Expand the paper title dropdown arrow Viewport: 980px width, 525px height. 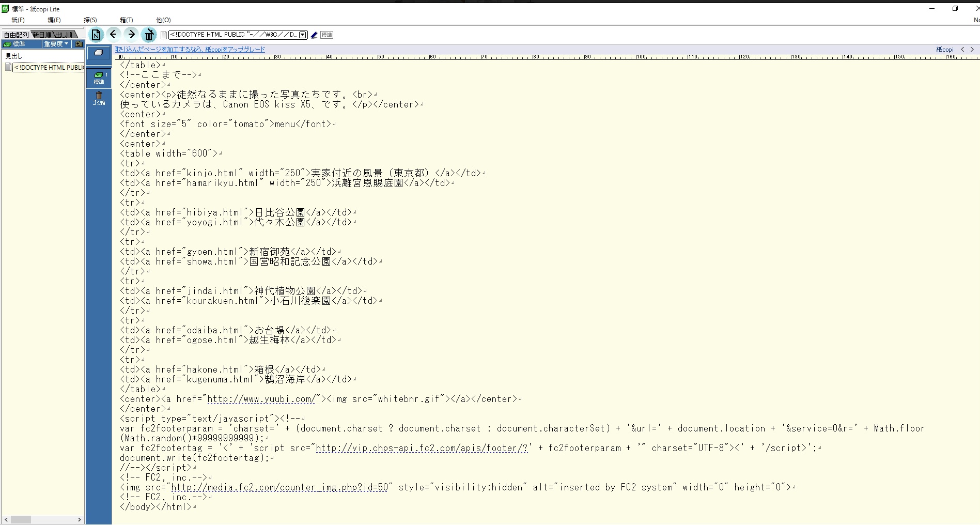303,35
